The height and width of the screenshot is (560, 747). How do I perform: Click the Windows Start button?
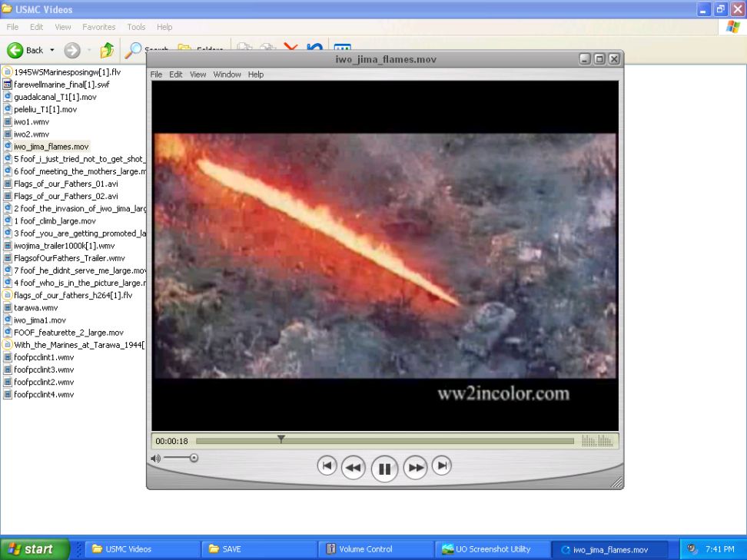pos(35,549)
